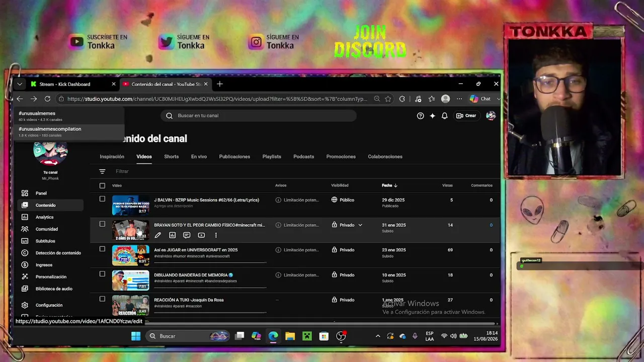The width and height of the screenshot is (644, 362).
Task: Open the DIBUJANDO BANDERAS video thumbnail
Action: [130, 280]
